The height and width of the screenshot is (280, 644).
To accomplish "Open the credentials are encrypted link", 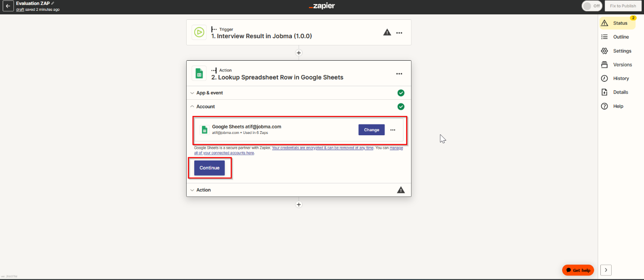I will (323, 148).
